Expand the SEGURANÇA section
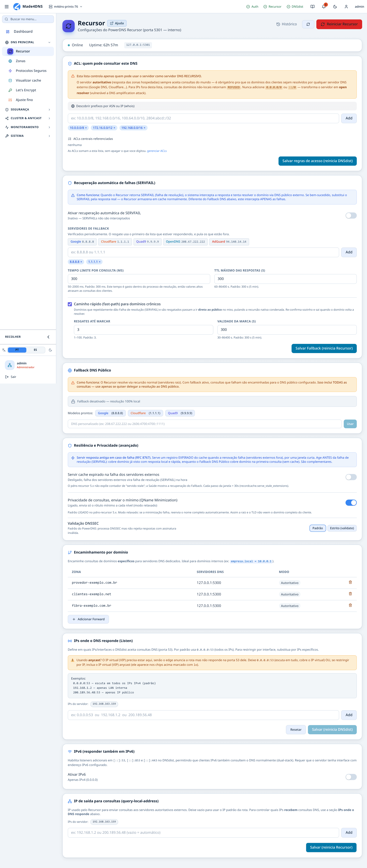Image resolution: width=367 pixels, height=868 pixels. point(28,110)
